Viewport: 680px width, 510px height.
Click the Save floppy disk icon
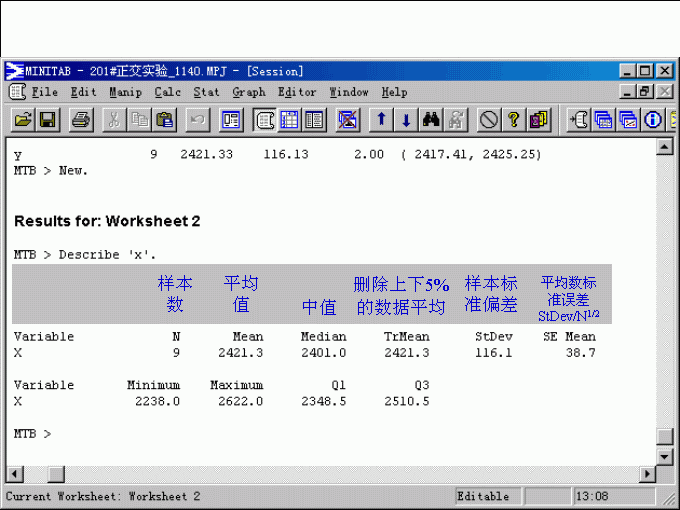(x=47, y=120)
